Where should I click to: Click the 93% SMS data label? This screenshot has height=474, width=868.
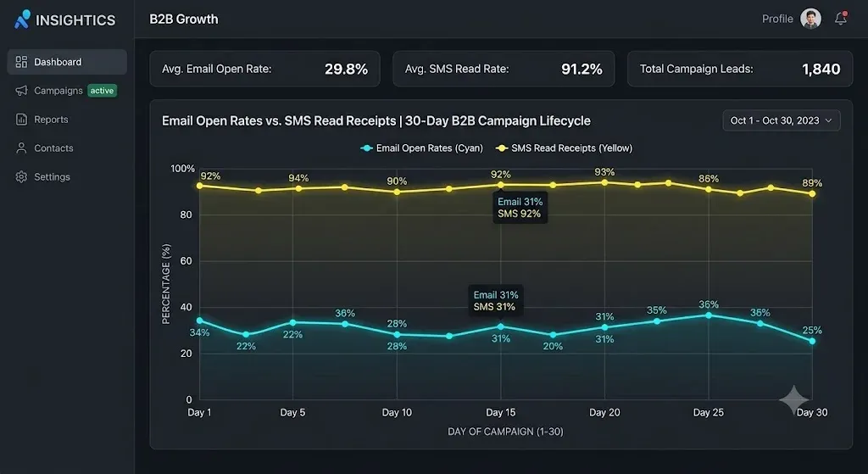[604, 172]
